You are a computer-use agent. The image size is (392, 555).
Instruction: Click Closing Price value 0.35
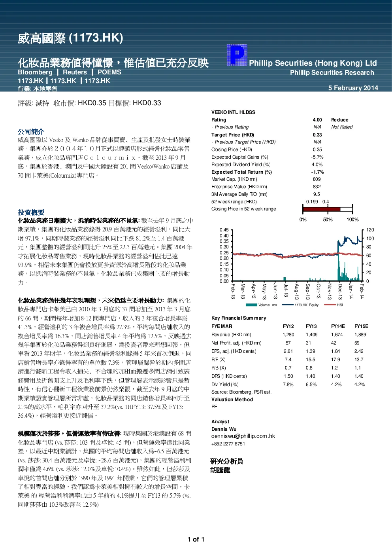pos(317,150)
